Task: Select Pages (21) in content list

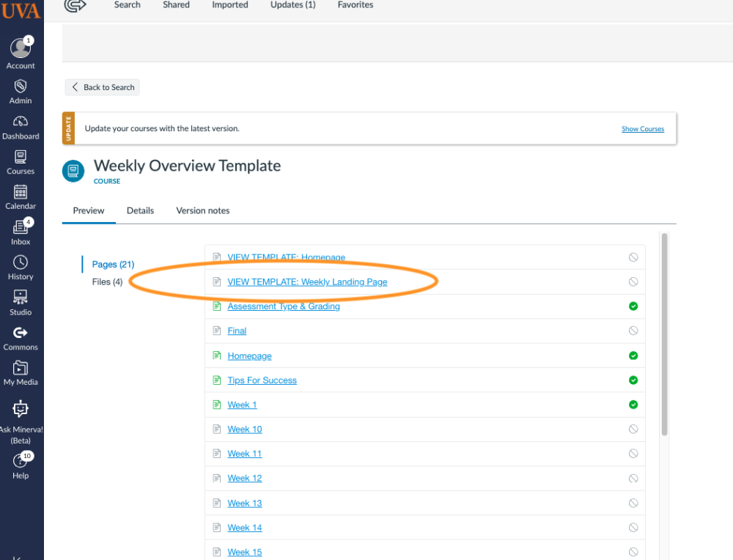Action: pos(113,265)
